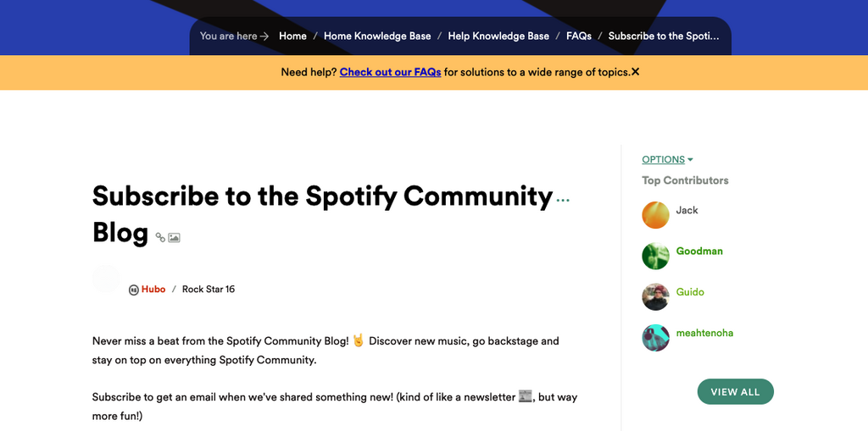Click the image icon beside the Blog title

point(174,238)
